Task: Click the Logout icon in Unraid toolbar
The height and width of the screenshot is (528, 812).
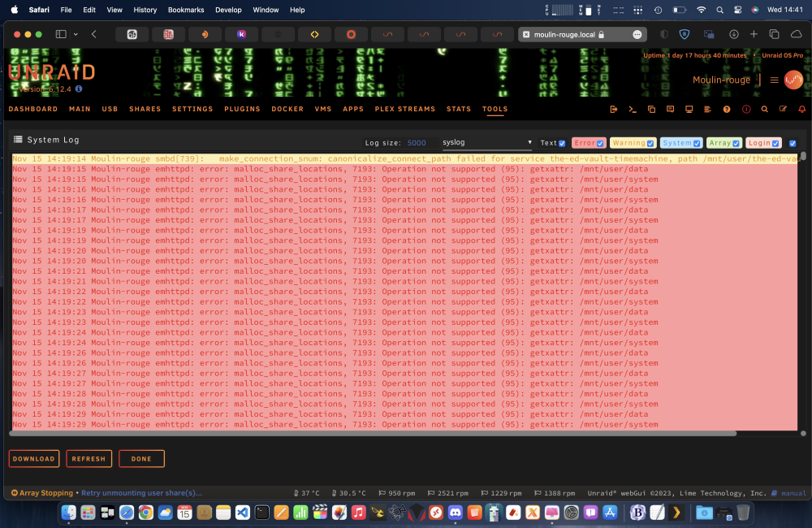Action: click(614, 110)
